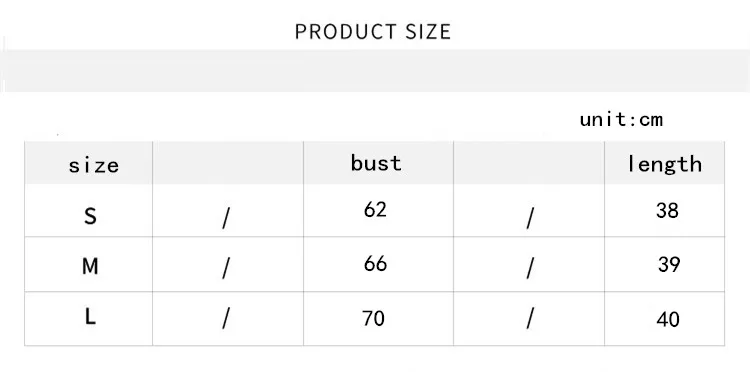Select the L size row label
This screenshot has height=372, width=750.
90,317
